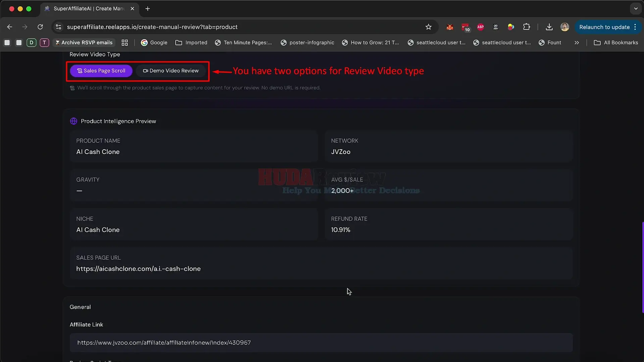This screenshot has width=644, height=362.
Task: Open the pink T bookmark icon
Action: pyautogui.click(x=44, y=43)
